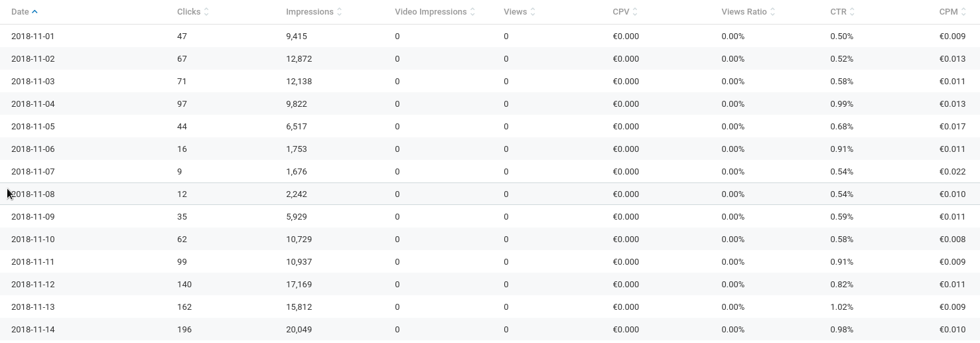
Task: Sort table by the Date header
Action: click(x=20, y=12)
